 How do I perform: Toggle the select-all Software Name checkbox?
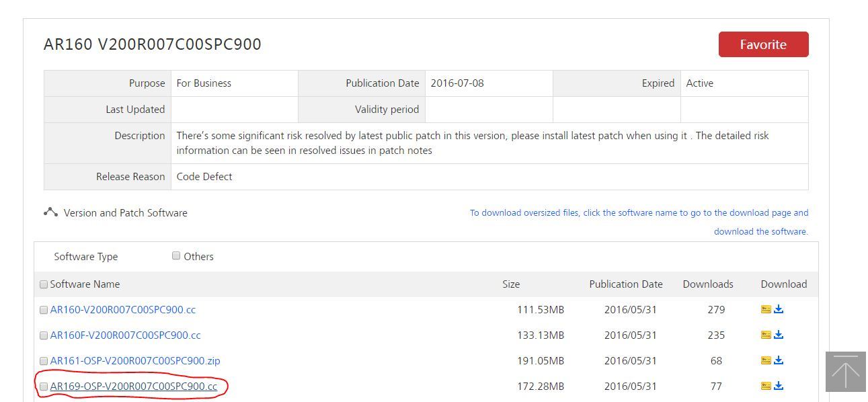(x=44, y=284)
